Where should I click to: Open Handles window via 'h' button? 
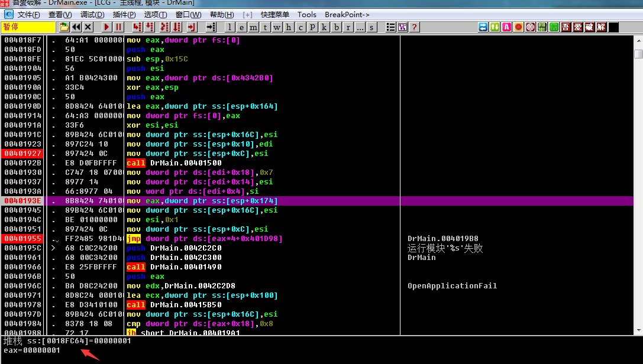[x=289, y=27]
